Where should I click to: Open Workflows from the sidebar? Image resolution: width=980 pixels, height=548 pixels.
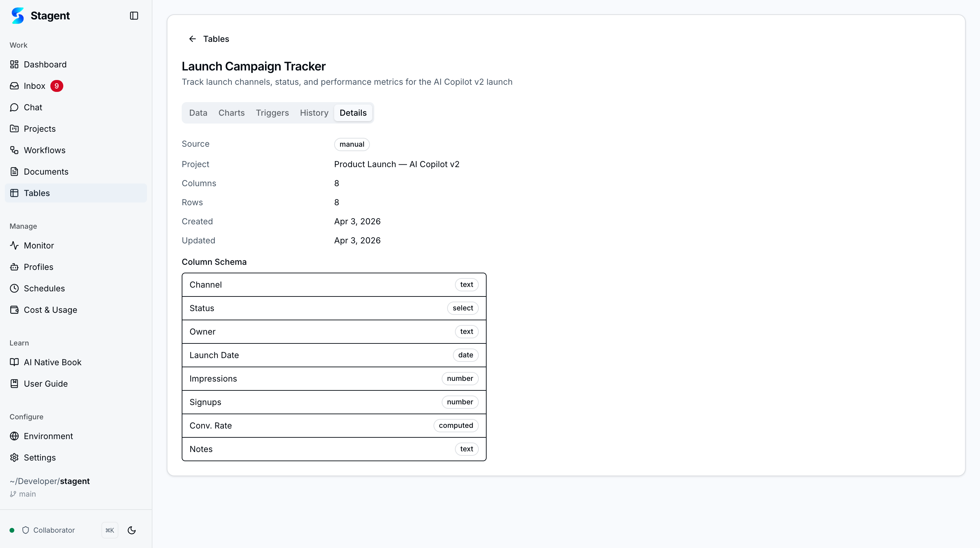[x=45, y=150]
